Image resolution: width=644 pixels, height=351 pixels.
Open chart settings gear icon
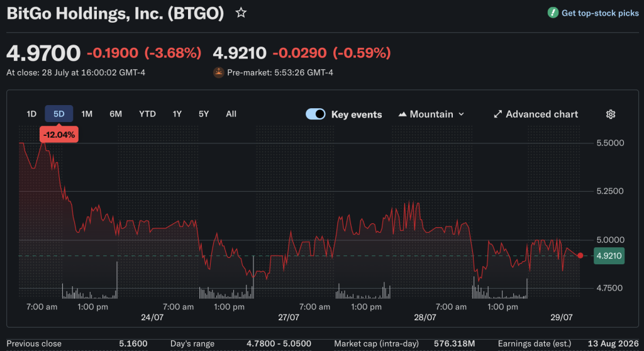pyautogui.click(x=611, y=114)
